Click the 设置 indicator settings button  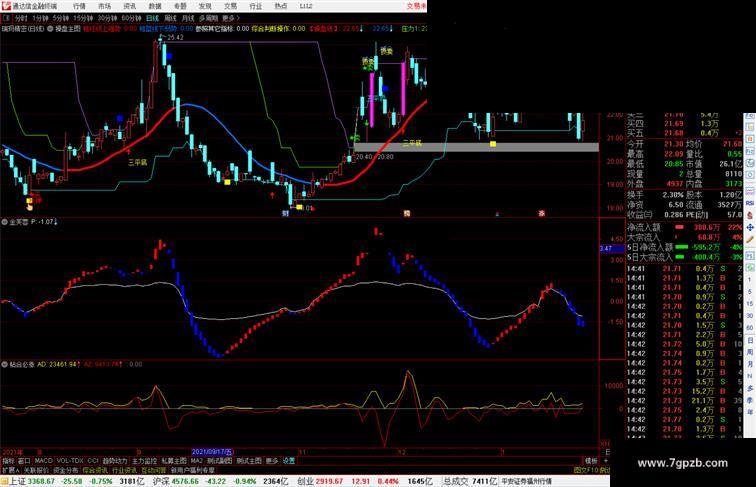pyautogui.click(x=288, y=461)
